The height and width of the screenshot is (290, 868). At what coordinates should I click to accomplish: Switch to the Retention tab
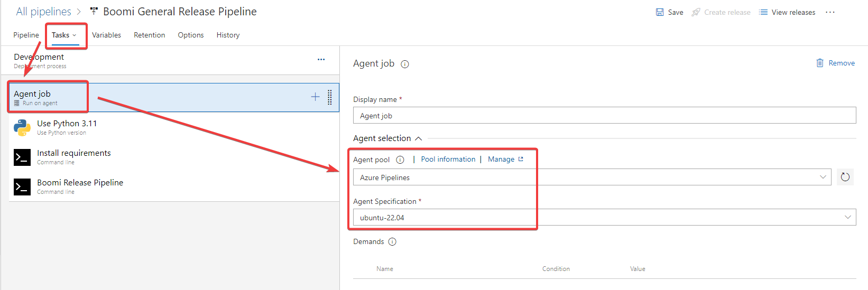pos(149,35)
